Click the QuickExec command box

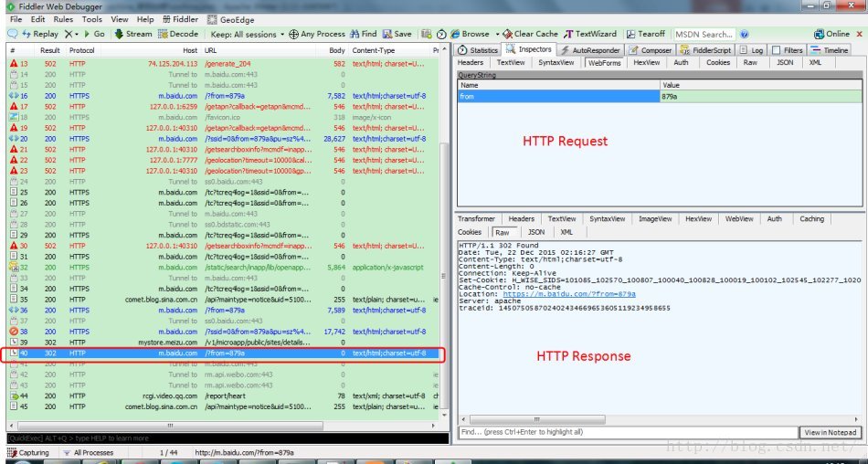click(x=227, y=438)
